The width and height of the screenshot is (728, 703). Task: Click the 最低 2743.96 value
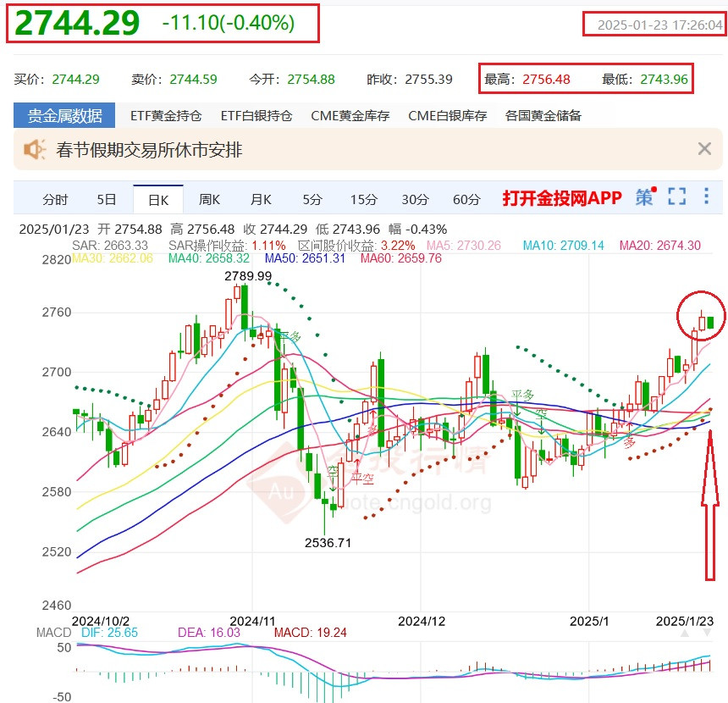[664, 80]
